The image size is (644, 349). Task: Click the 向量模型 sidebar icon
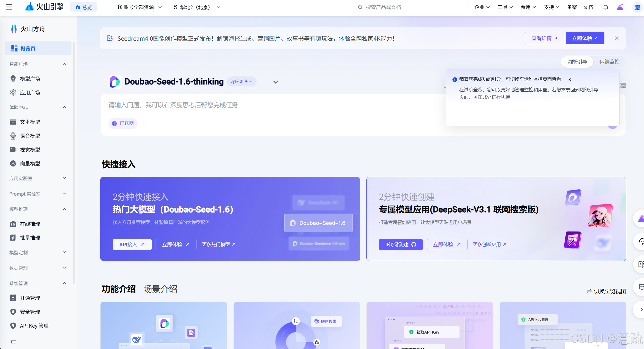tap(13, 163)
